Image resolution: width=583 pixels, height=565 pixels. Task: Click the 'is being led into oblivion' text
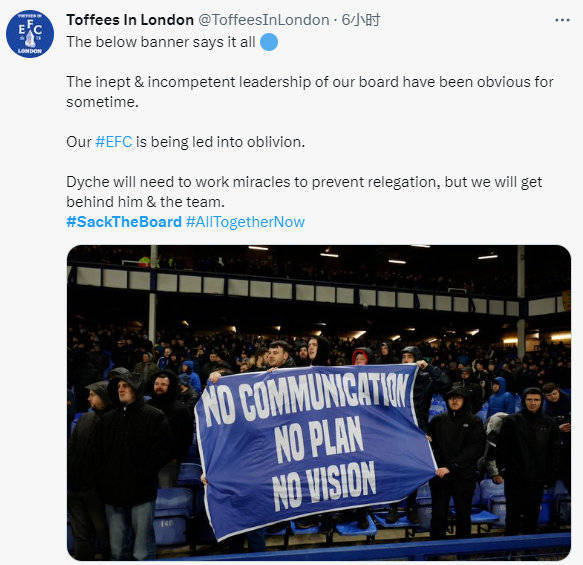point(220,142)
